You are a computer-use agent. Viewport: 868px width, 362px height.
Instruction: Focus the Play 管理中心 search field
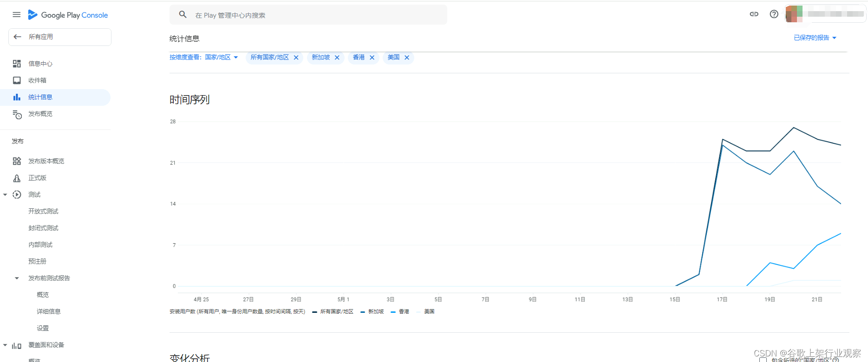[308, 15]
